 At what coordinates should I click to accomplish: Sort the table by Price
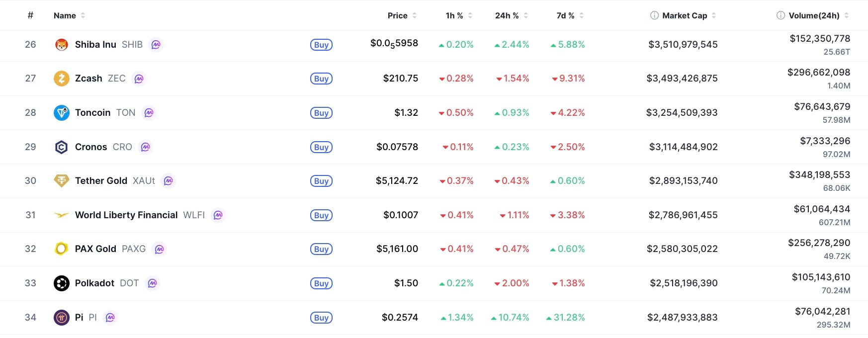tap(397, 15)
